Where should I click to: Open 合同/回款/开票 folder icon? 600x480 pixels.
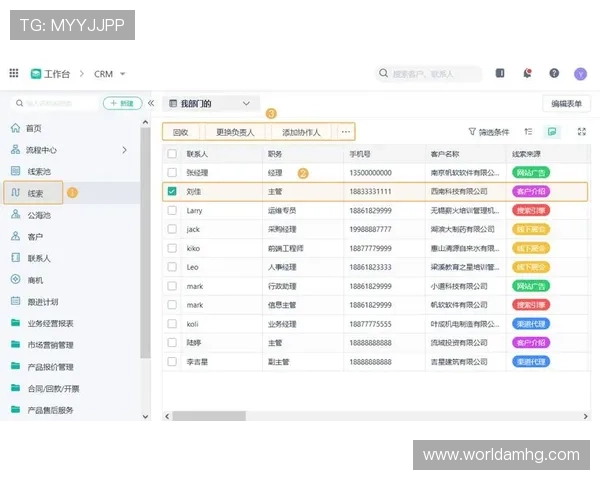pos(15,388)
